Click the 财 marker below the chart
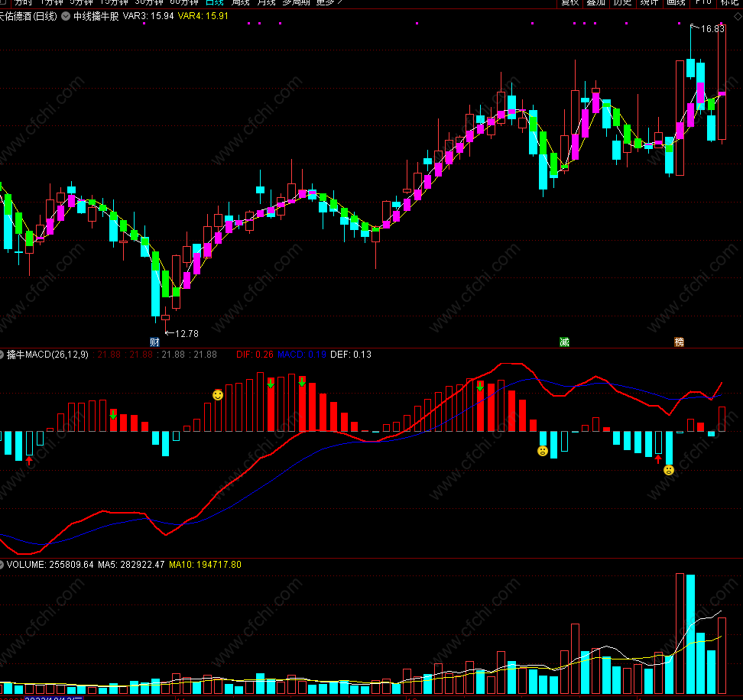This screenshot has width=743, height=700. click(x=154, y=342)
